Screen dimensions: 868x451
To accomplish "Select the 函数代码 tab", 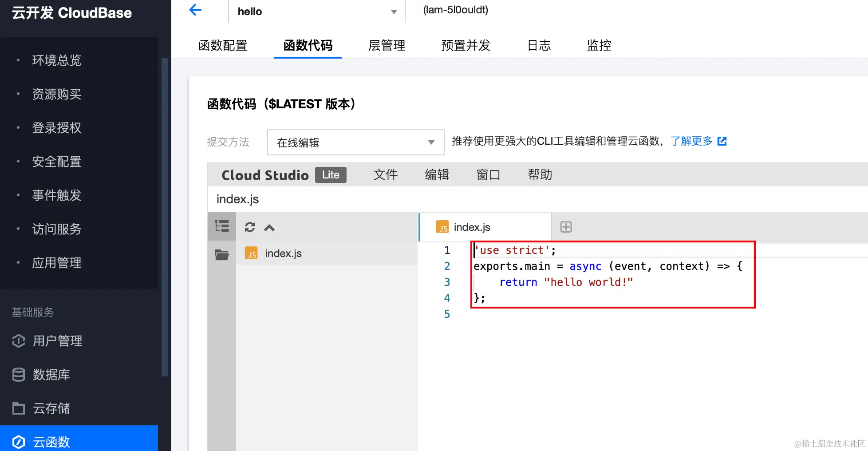I will [308, 45].
